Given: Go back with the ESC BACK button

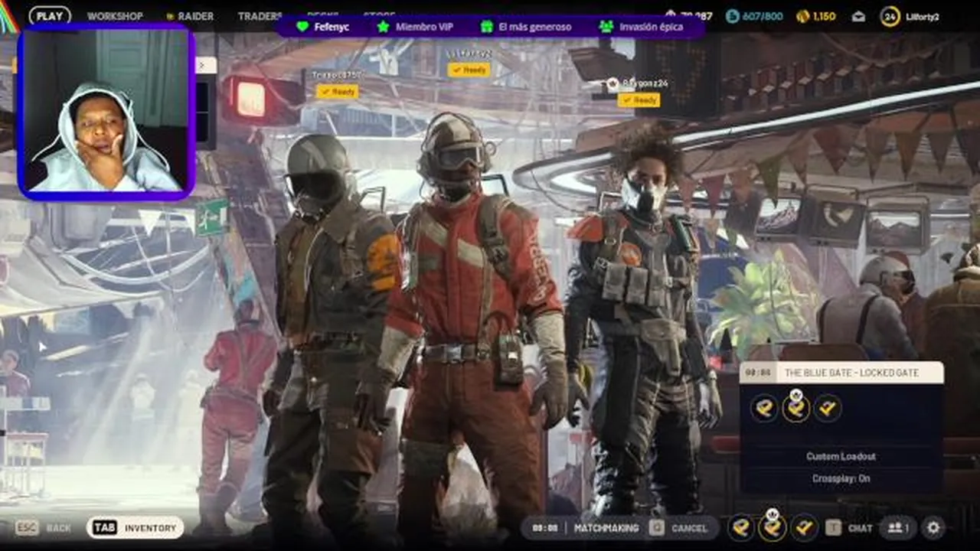Looking at the screenshot, I should click(44, 528).
